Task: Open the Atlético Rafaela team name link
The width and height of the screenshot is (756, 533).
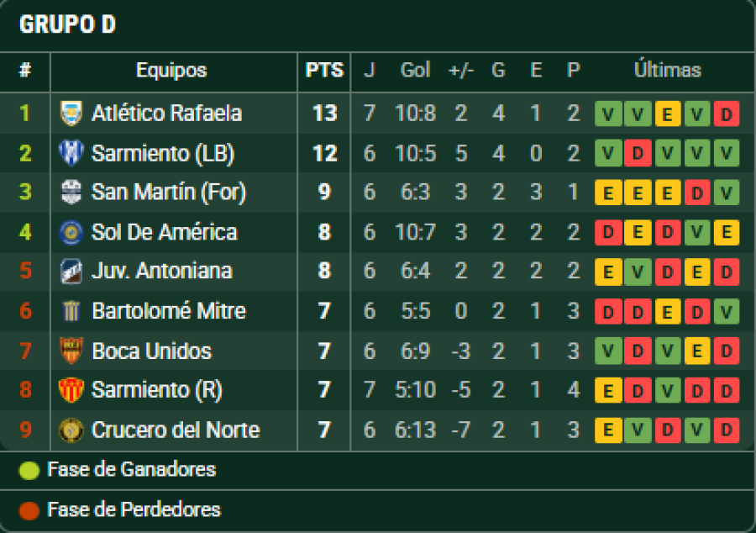Action: pyautogui.click(x=166, y=113)
